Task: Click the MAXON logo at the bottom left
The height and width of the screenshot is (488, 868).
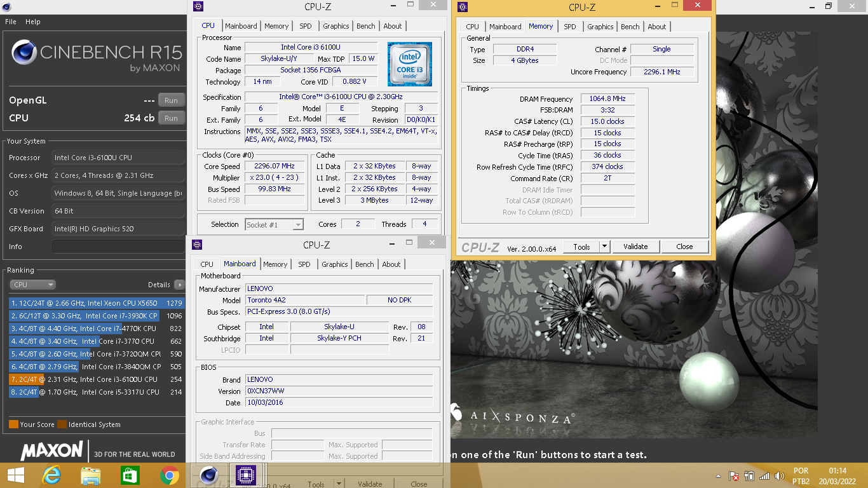Action: [x=53, y=451]
